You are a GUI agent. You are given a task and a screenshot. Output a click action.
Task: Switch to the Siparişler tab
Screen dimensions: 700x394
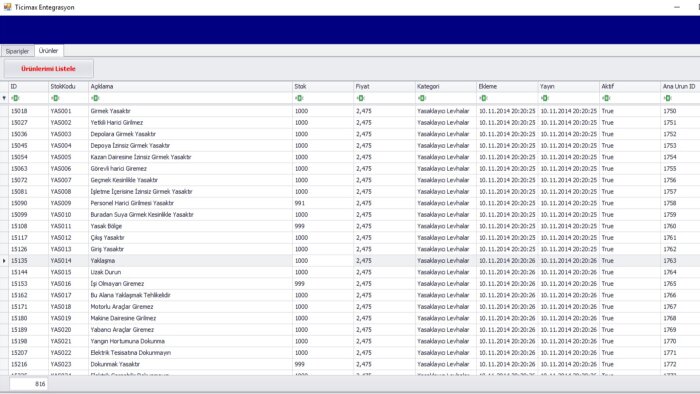(x=17, y=51)
